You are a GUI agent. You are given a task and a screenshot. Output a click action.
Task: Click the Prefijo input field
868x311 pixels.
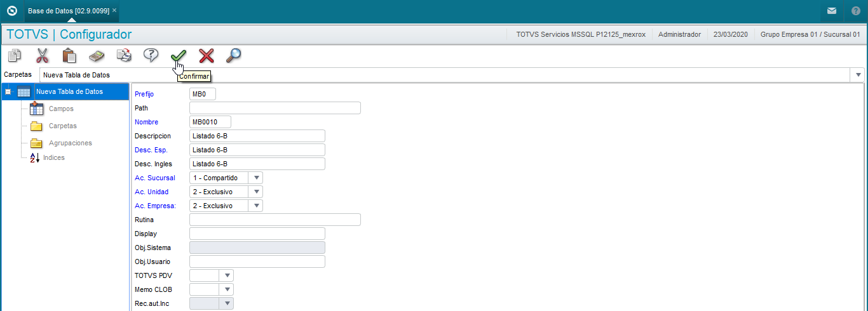click(203, 94)
